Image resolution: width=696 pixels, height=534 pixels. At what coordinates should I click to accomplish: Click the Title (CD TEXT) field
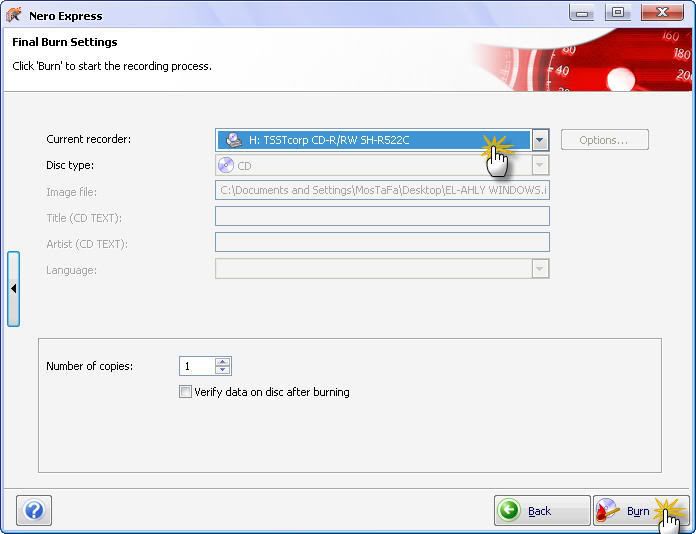382,216
